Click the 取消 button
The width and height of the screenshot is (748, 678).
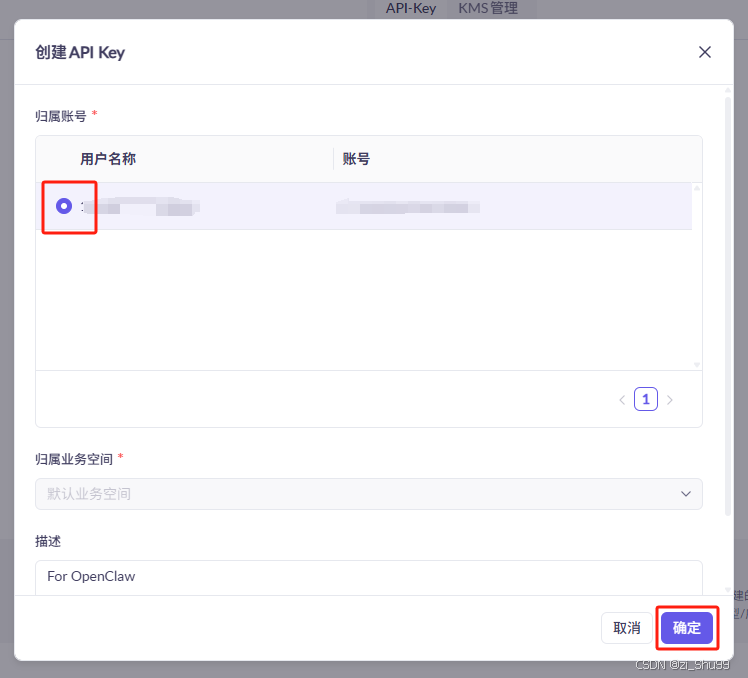coord(626,627)
